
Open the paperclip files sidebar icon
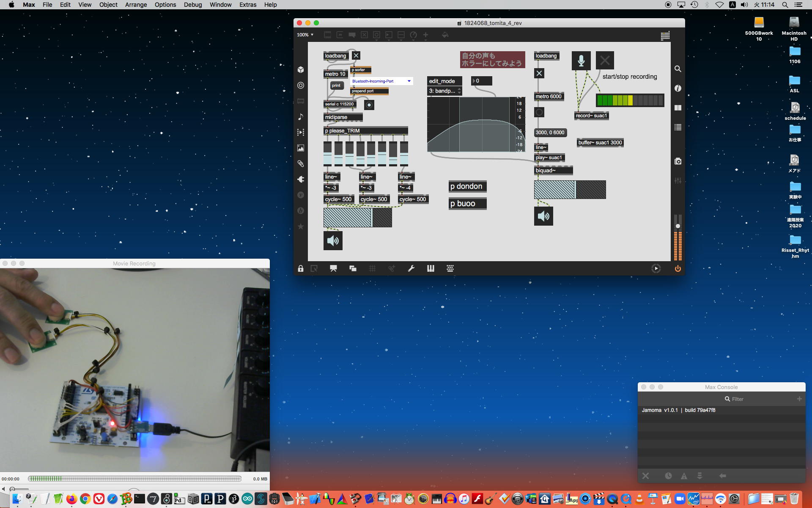point(301,163)
